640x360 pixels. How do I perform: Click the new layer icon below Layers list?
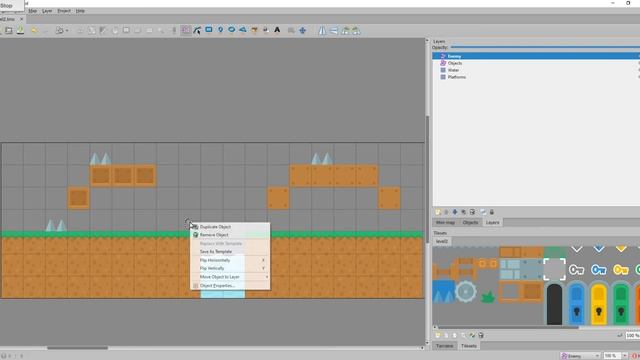point(438,212)
